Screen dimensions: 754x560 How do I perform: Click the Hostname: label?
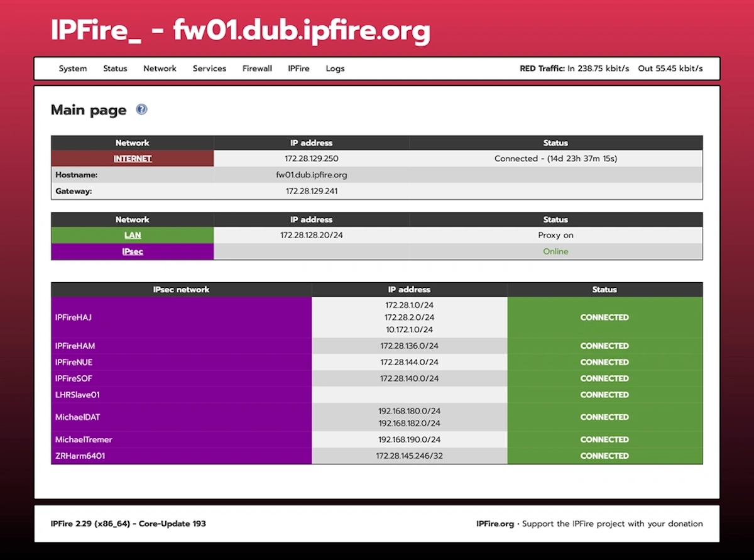[76, 175]
